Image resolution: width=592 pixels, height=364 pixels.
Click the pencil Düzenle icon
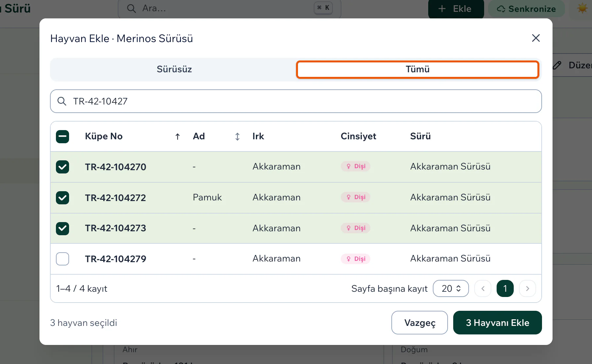(x=557, y=65)
